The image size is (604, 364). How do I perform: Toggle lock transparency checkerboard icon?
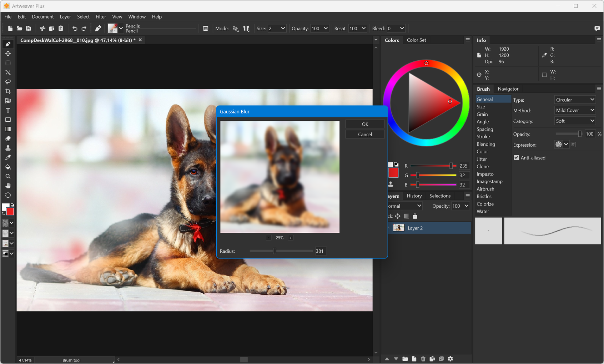(406, 216)
